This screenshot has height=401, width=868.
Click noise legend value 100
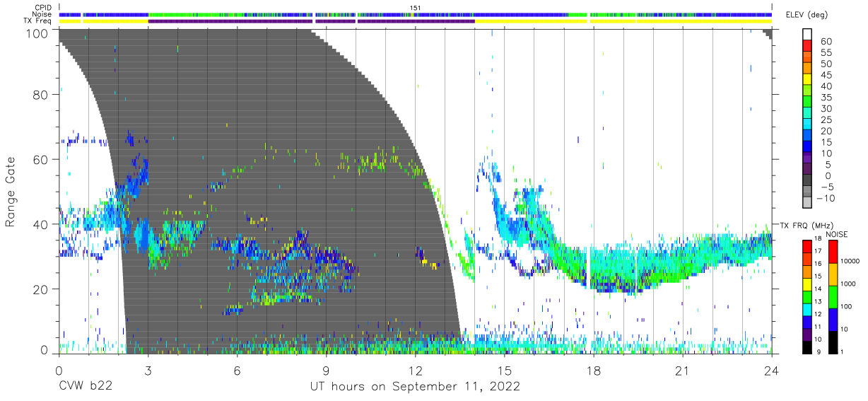[x=847, y=306]
